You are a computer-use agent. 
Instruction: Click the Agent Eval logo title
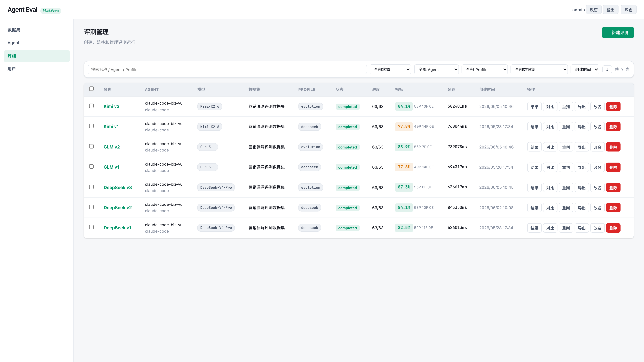(22, 10)
